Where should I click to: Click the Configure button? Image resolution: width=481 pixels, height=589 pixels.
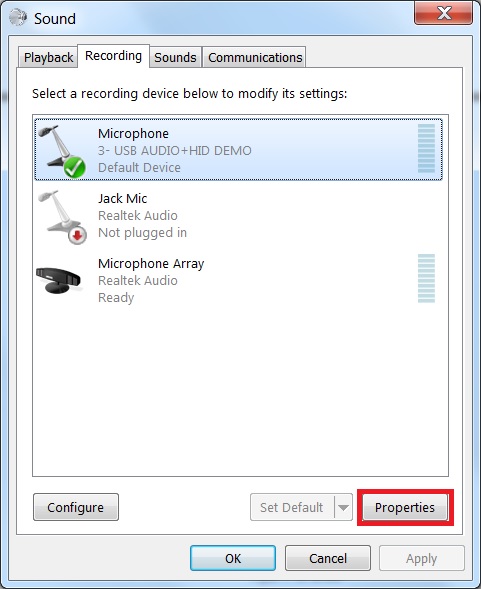pyautogui.click(x=76, y=507)
